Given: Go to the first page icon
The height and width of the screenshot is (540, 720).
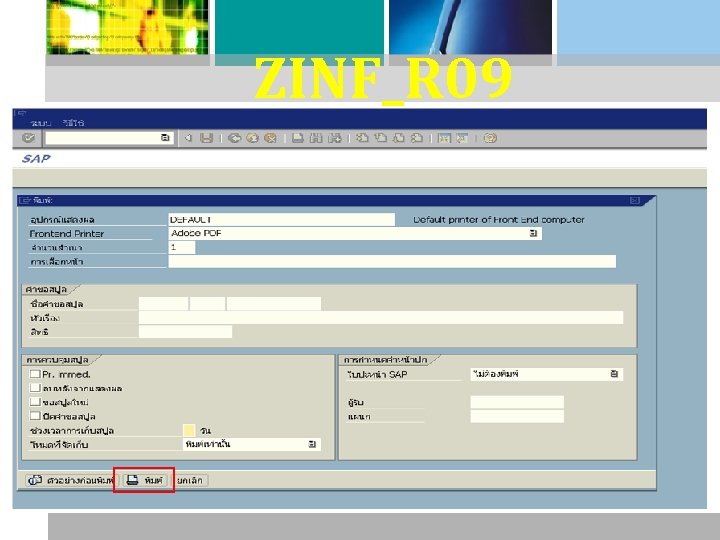Looking at the screenshot, I should [362, 138].
